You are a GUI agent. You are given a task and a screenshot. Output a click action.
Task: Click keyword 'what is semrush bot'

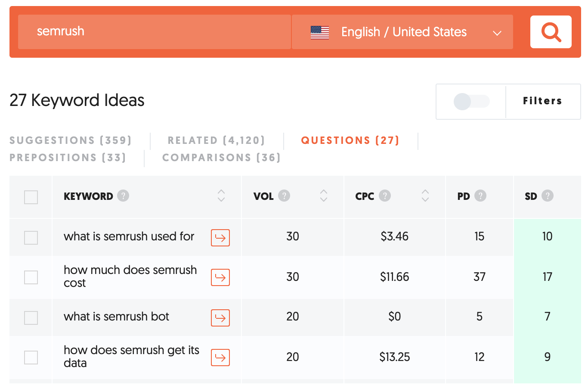coord(117,317)
